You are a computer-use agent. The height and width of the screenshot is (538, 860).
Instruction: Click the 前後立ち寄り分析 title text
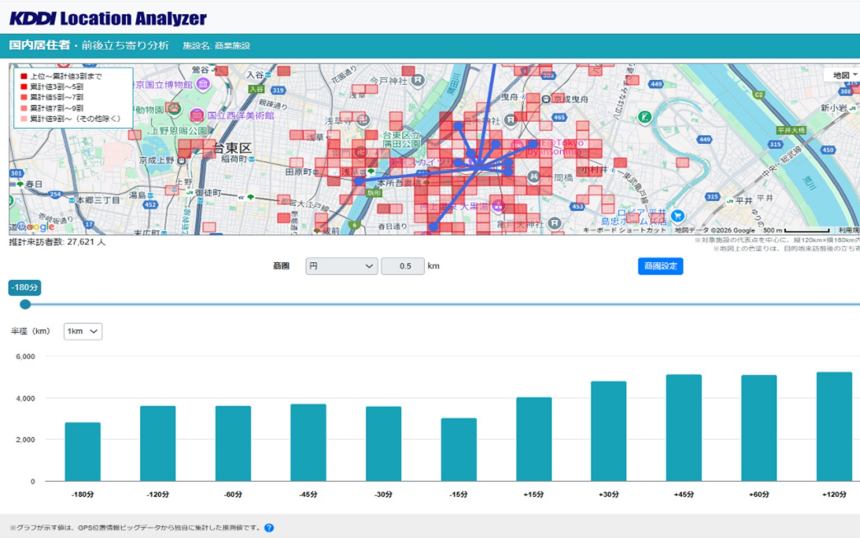[125, 45]
